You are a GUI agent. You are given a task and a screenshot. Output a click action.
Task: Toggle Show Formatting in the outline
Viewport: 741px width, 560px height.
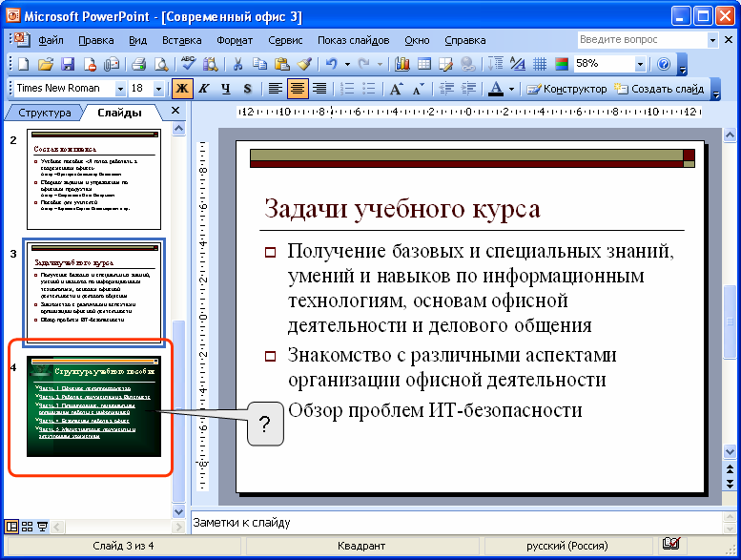point(518,64)
